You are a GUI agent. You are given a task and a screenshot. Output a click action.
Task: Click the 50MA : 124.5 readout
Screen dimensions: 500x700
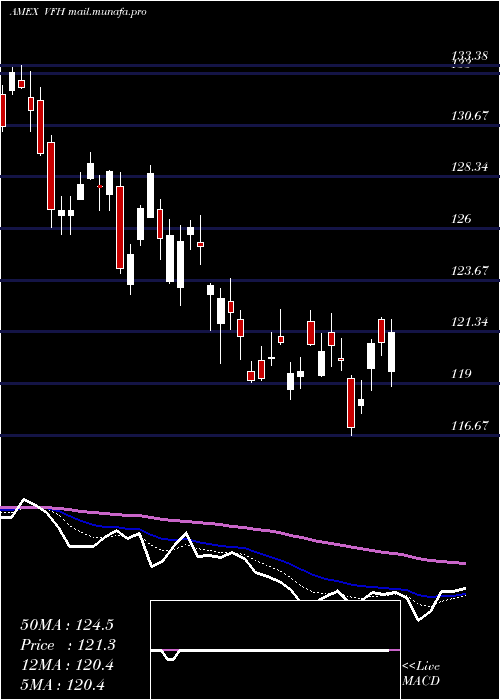(x=67, y=625)
